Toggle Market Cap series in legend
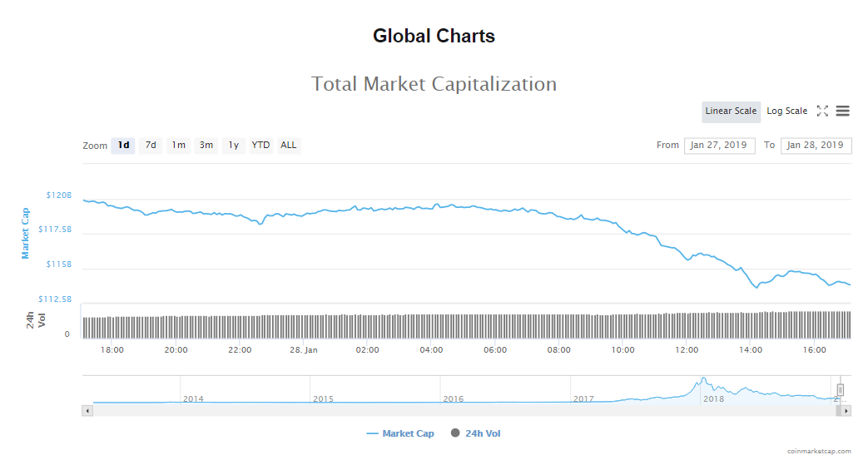868x465 pixels. point(400,433)
